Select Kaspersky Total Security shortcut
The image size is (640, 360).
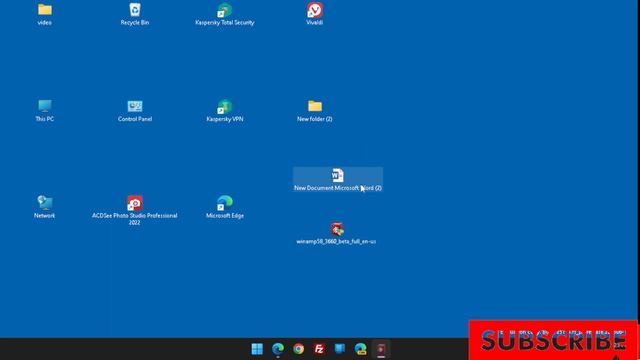(x=224, y=14)
